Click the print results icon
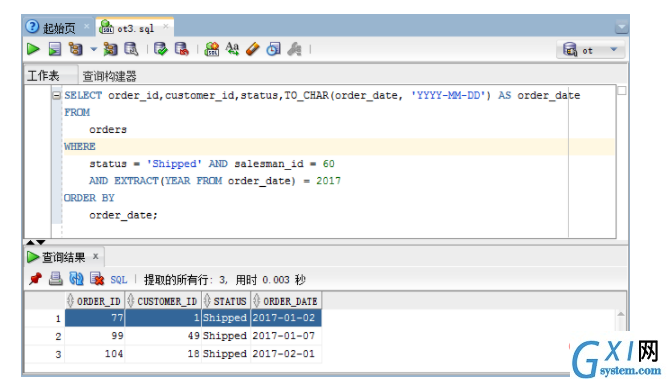The height and width of the screenshot is (379, 668). point(55,279)
